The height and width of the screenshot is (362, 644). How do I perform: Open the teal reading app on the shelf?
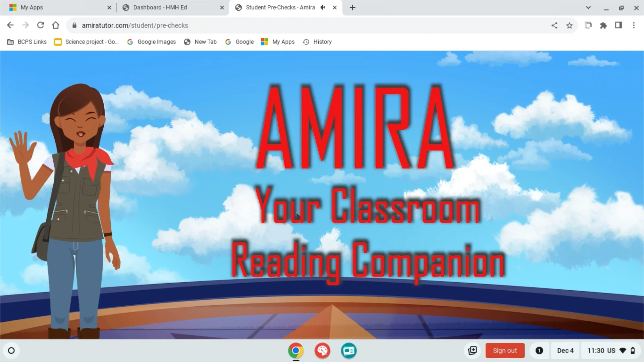pos(348,351)
